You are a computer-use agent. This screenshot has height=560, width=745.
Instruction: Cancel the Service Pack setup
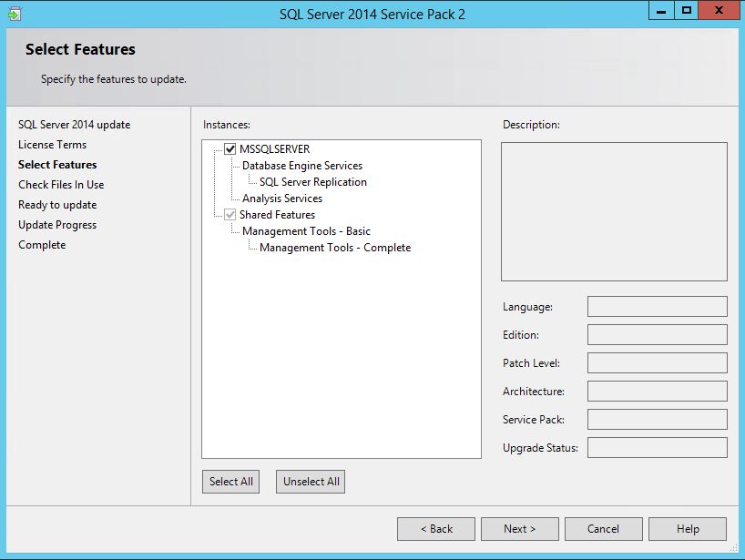(603, 529)
